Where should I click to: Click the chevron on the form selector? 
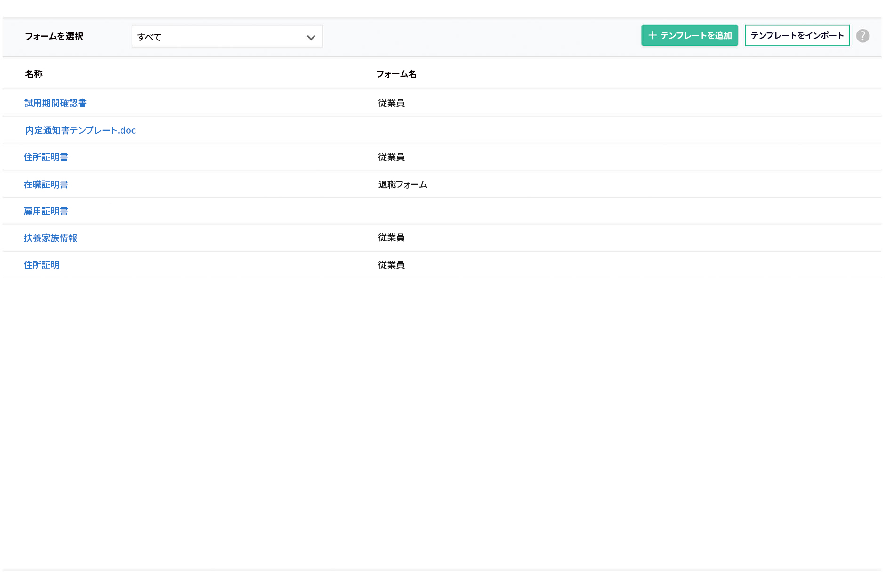[310, 36]
